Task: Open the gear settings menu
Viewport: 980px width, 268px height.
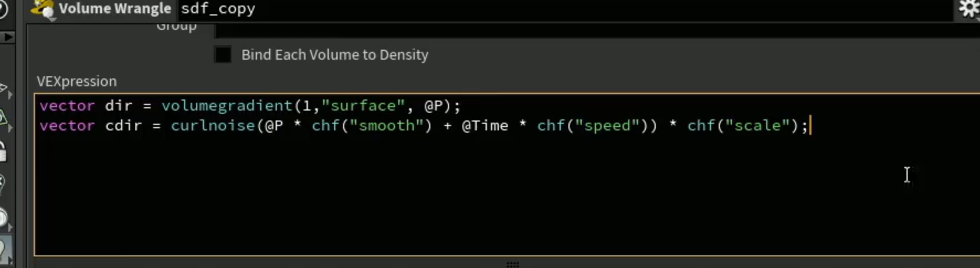Action: pyautogui.click(x=969, y=8)
